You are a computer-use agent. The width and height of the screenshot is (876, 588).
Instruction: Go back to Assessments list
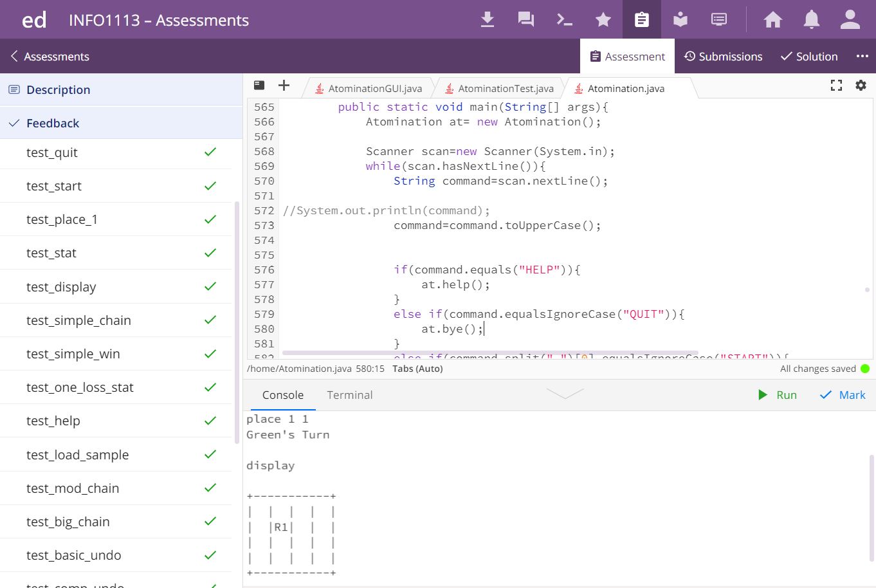tap(50, 57)
